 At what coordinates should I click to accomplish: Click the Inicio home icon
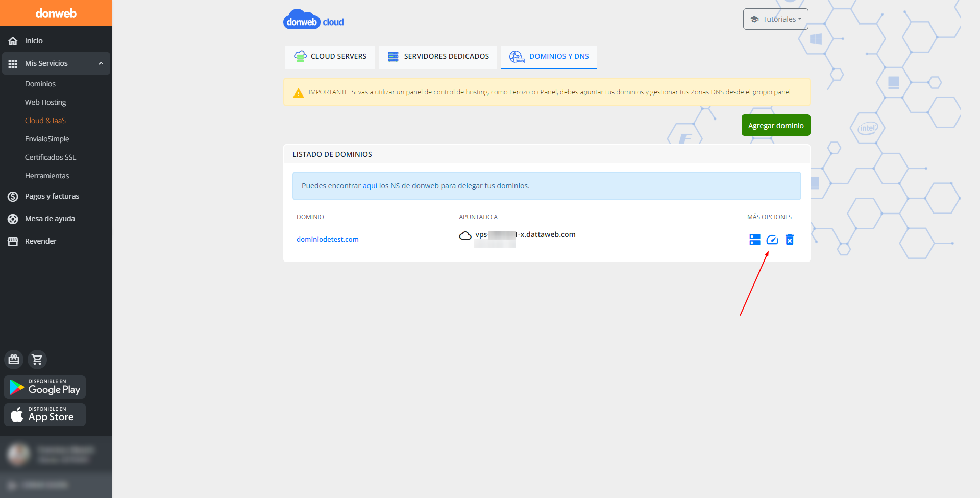13,41
